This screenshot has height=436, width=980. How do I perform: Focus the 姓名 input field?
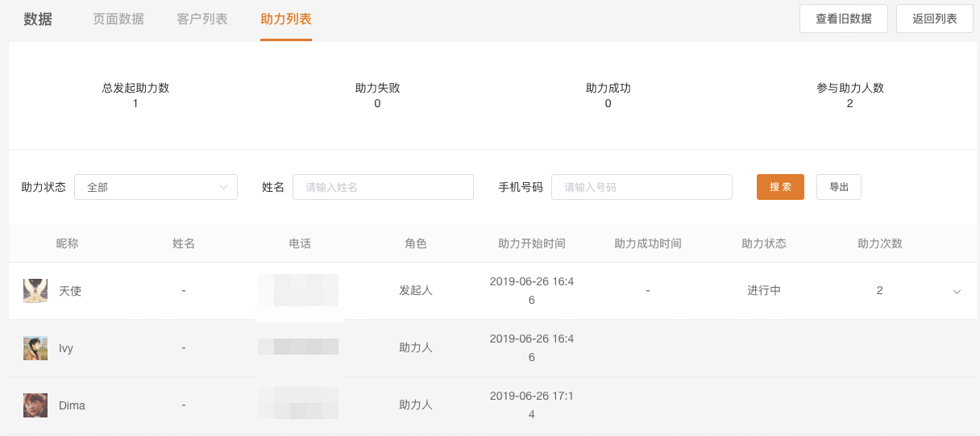(383, 187)
